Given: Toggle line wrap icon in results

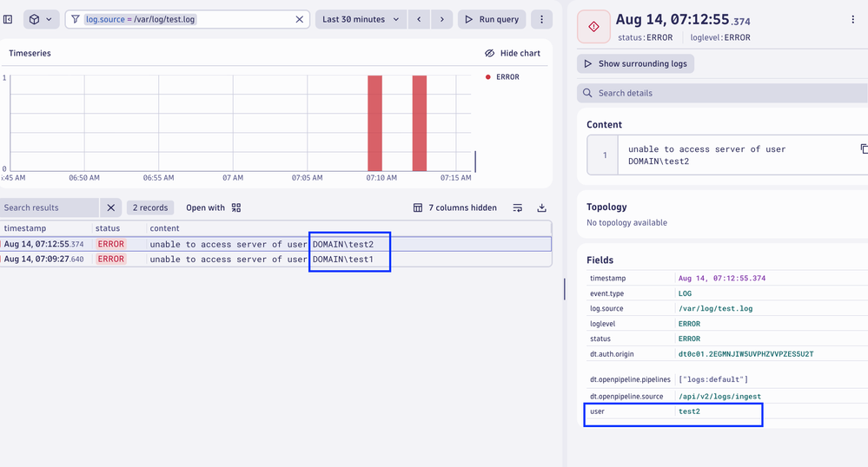Looking at the screenshot, I should [518, 207].
